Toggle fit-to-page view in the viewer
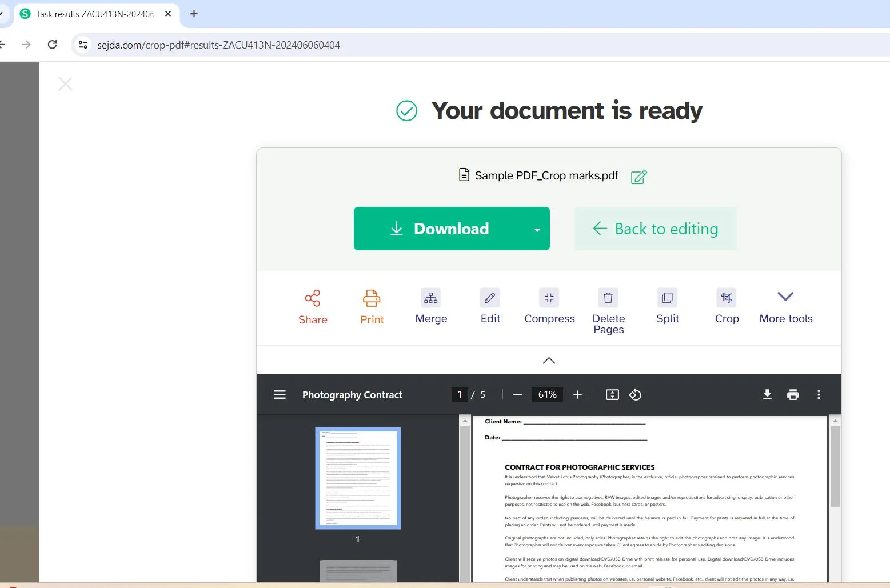The width and height of the screenshot is (890, 588). point(612,394)
